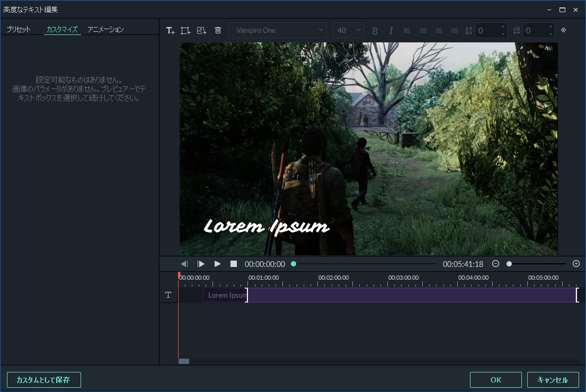Increase line spacing with the up arrow
586x392 pixels.
pyautogui.click(x=503, y=27)
